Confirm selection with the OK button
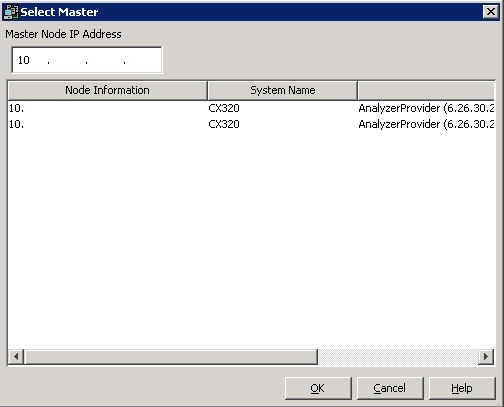This screenshot has width=504, height=407. pyautogui.click(x=318, y=388)
